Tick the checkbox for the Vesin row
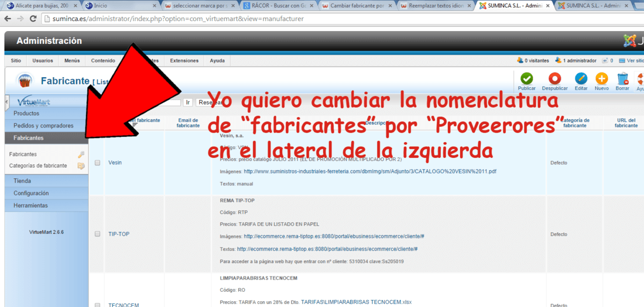 98,163
